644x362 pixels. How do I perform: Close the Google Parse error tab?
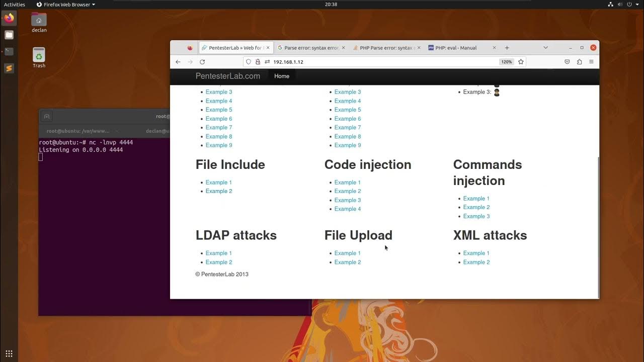[344, 48]
